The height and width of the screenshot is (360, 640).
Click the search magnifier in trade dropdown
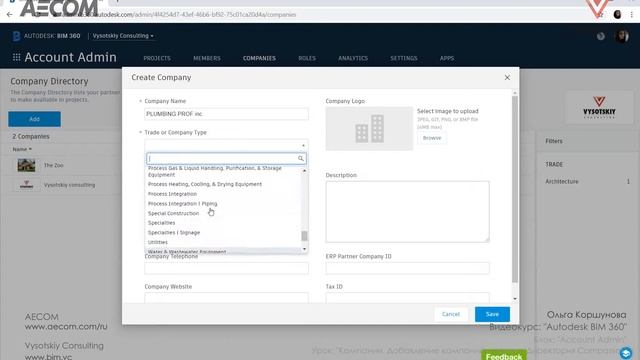tap(301, 158)
